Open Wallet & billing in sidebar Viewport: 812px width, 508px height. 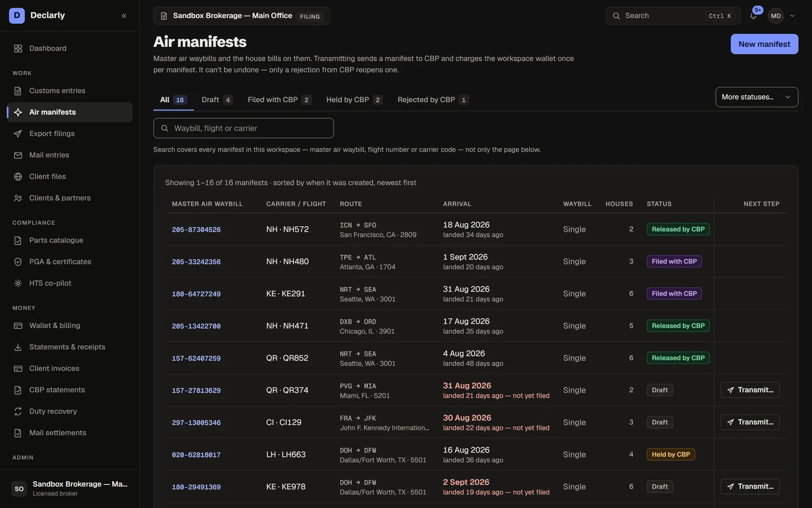[x=70, y=326]
